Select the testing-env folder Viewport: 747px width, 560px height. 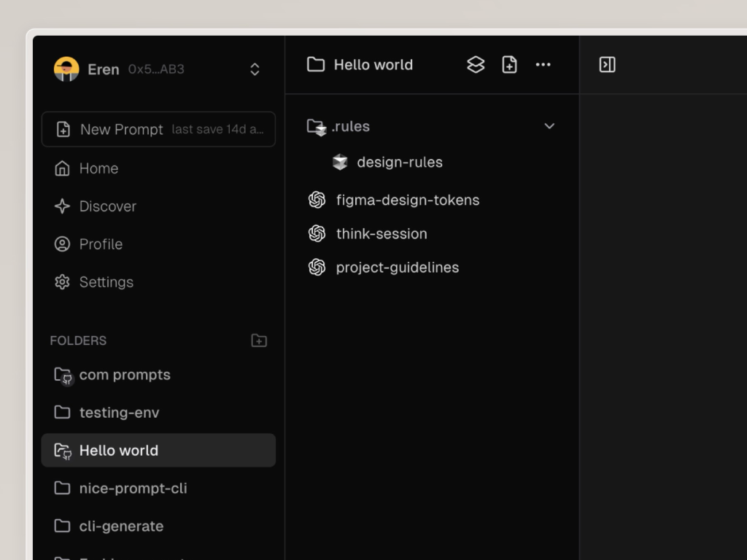[120, 412]
